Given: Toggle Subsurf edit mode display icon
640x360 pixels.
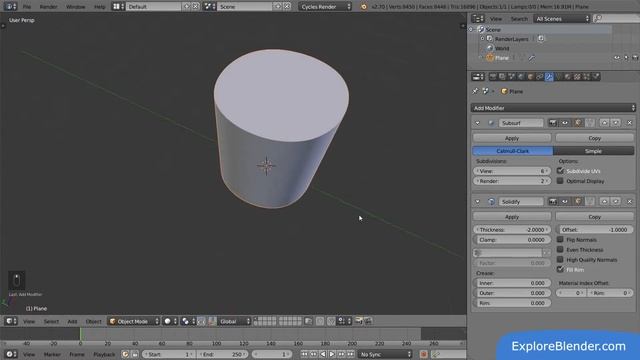Looking at the screenshot, I should coord(578,123).
